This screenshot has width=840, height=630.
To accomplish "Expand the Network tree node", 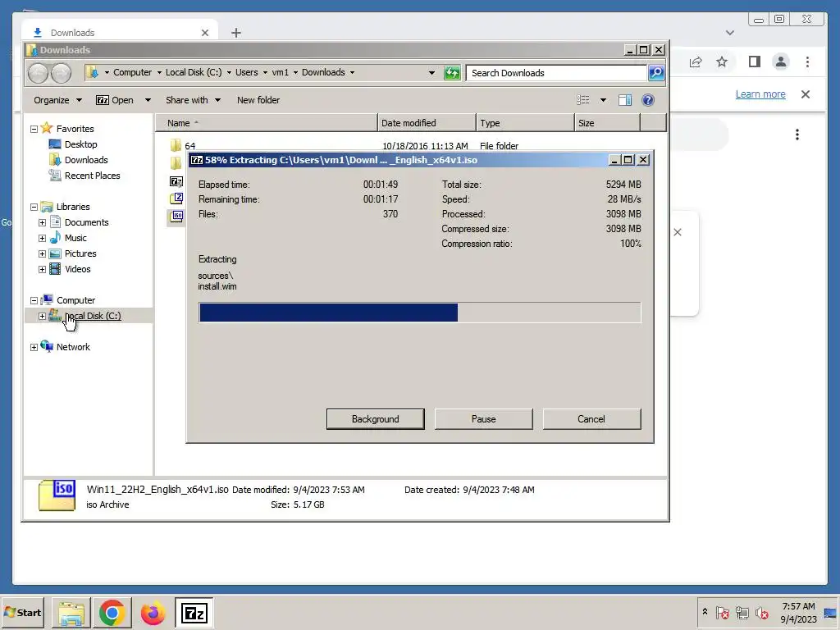I will click(x=34, y=347).
